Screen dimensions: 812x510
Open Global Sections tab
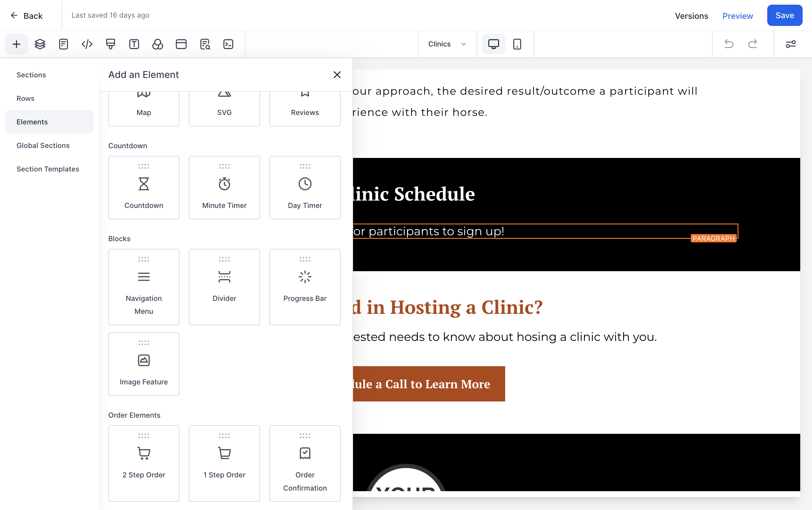point(49,145)
